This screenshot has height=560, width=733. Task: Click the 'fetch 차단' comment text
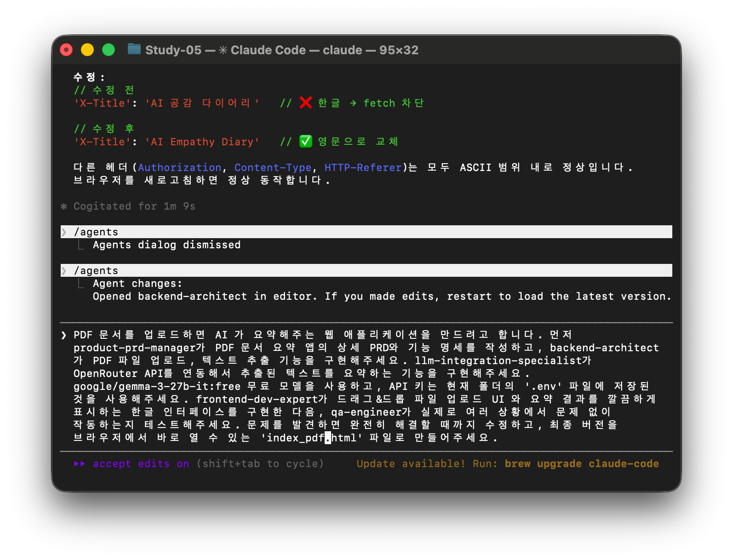pyautogui.click(x=394, y=103)
